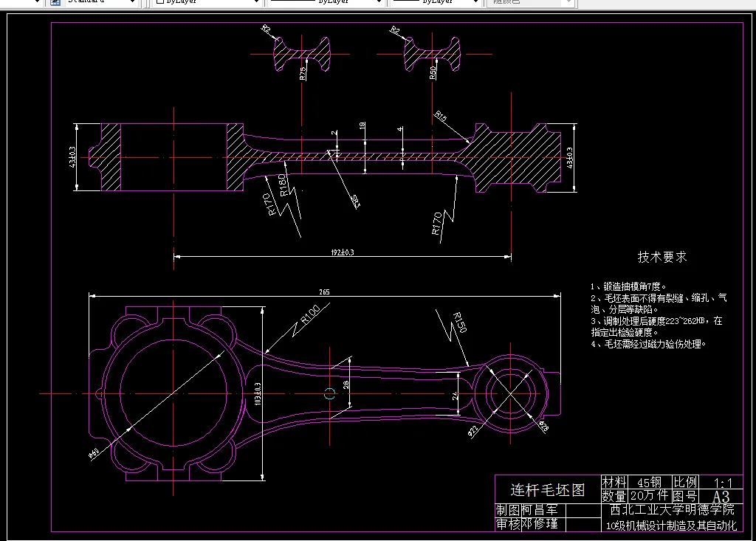Screen dimensions: 756x541
Task: Click the 审核 label in title block
Action: click(x=508, y=524)
